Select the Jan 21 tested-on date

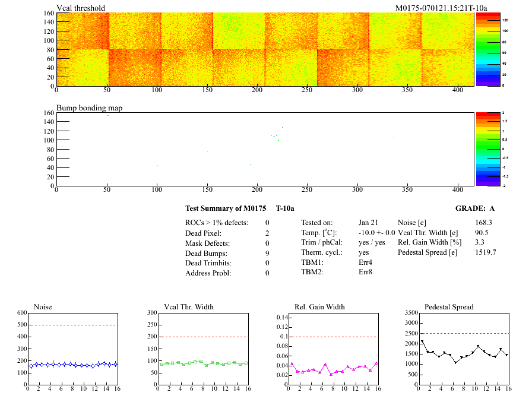click(x=368, y=222)
